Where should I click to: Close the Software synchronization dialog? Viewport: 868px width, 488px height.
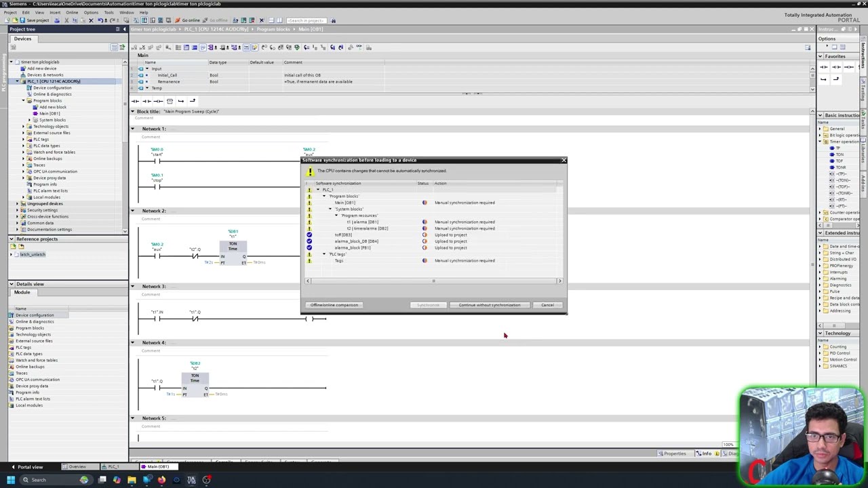tap(563, 161)
